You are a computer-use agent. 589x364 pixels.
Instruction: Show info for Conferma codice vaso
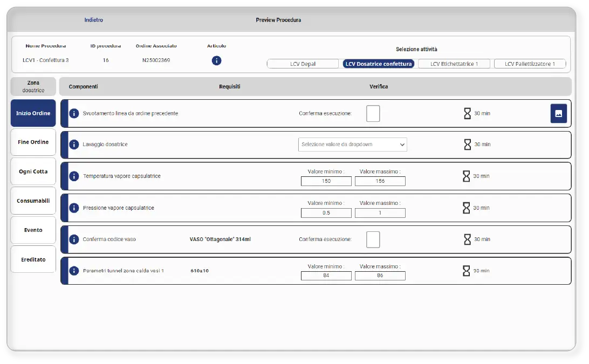74,239
